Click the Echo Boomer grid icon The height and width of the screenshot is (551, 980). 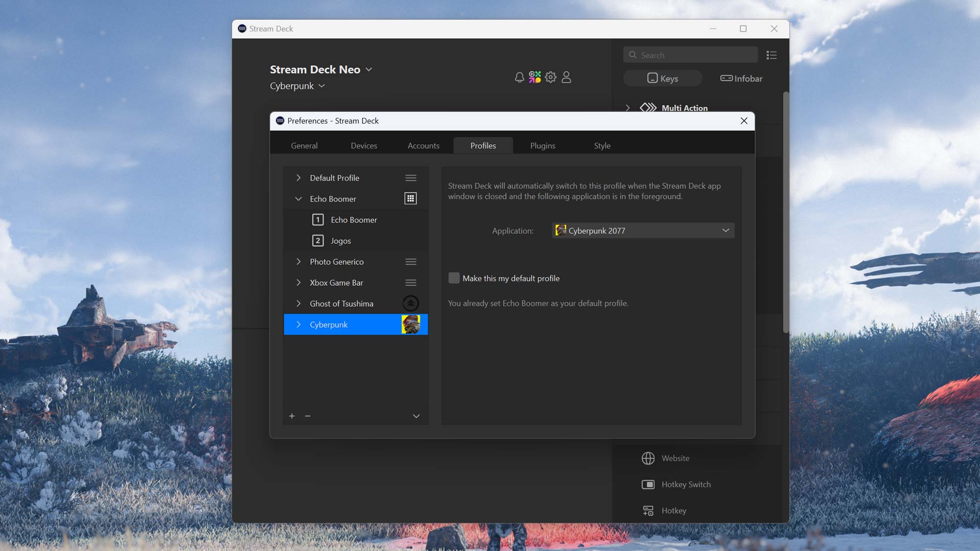tap(410, 198)
